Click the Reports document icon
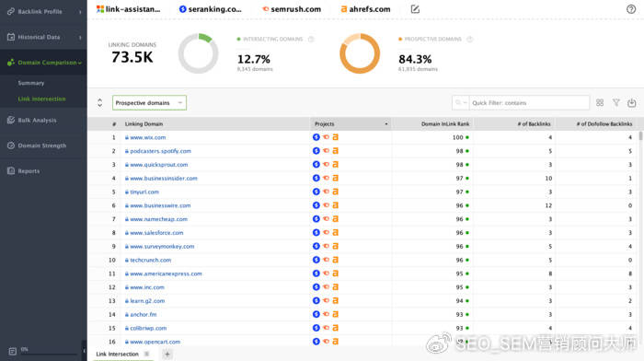Image resolution: width=644 pixels, height=361 pixels. click(11, 171)
